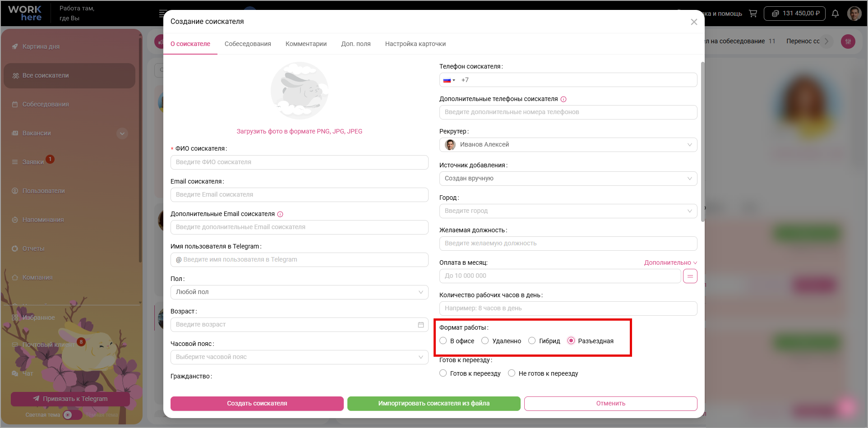Select the В офисе work format

point(443,341)
